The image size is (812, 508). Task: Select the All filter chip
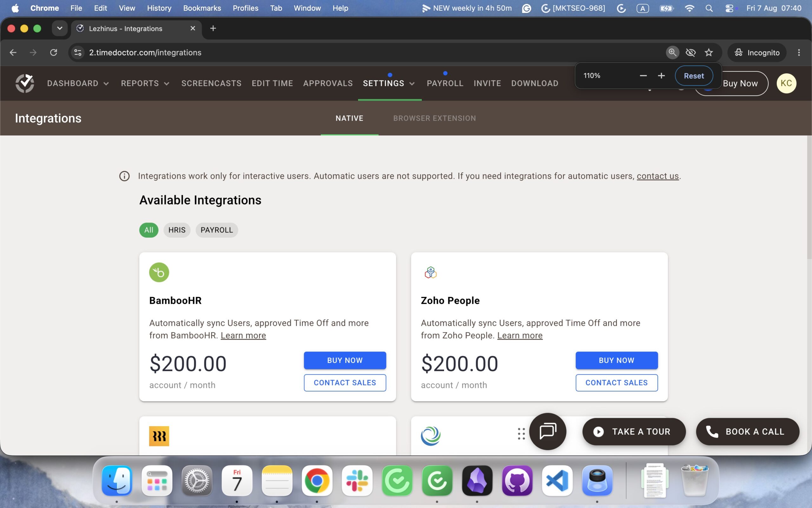(x=149, y=230)
